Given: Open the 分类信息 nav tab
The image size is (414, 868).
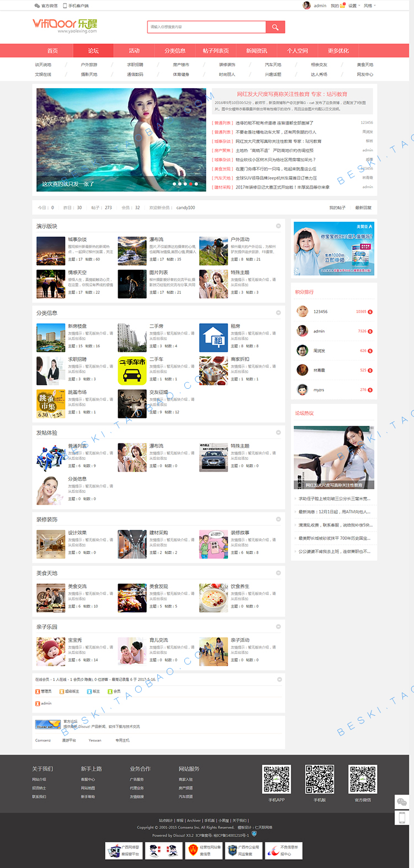Looking at the screenshot, I should 175,51.
